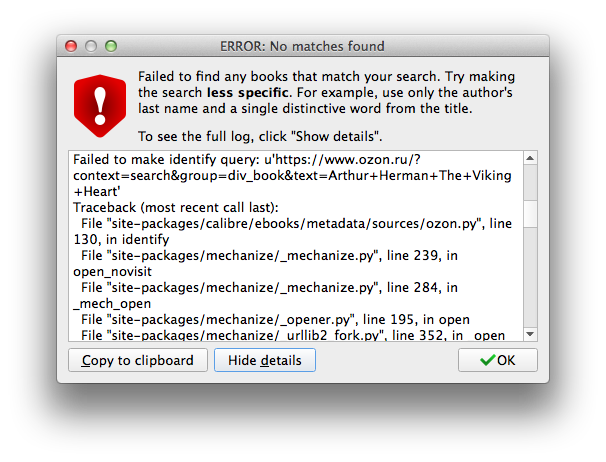Click the red error shield icon
The height and width of the screenshot is (462, 606).
pyautogui.click(x=100, y=106)
